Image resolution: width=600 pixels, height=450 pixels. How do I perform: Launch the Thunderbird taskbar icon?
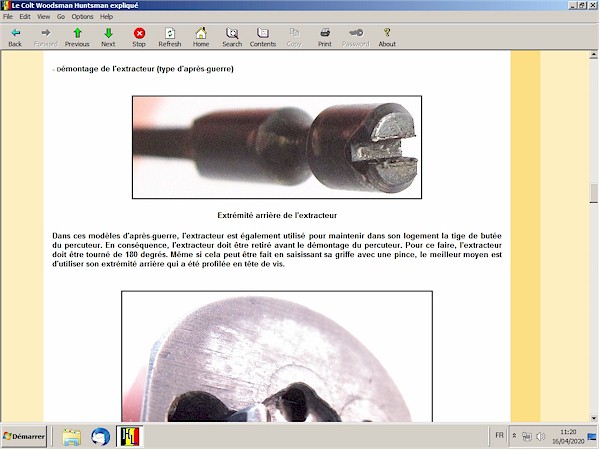point(101,437)
